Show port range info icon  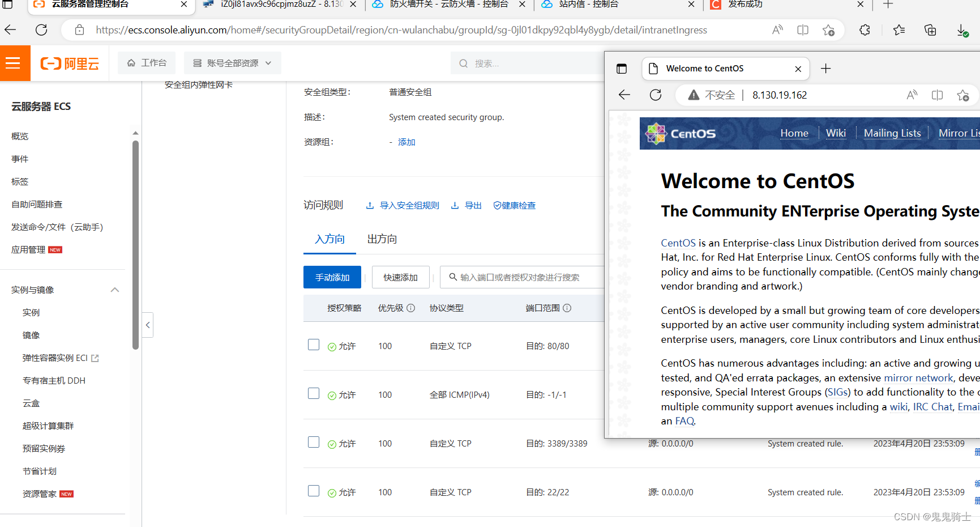[567, 308]
